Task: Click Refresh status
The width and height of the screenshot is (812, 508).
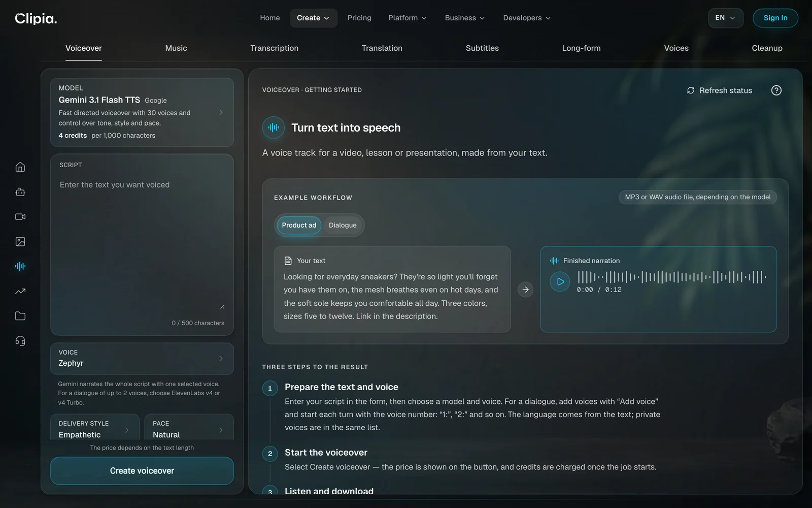Action: pyautogui.click(x=720, y=90)
